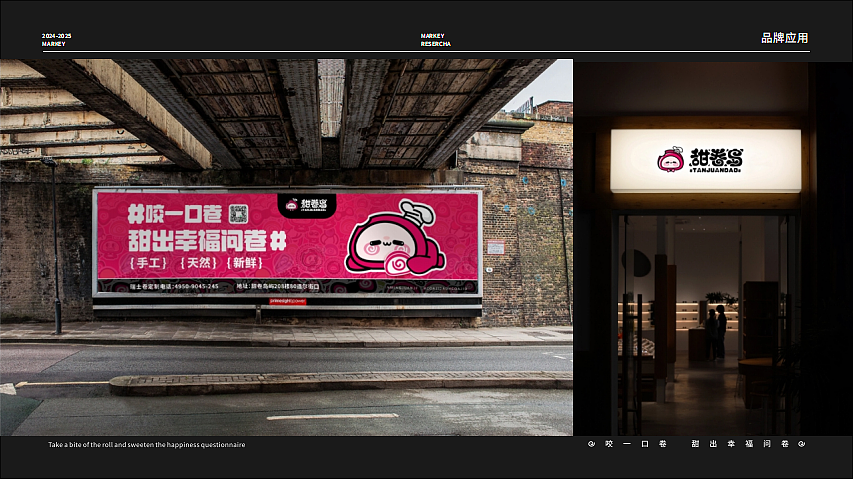Select the English caption "Take a bite of the roll…"
853x480 pixels.
(146, 445)
